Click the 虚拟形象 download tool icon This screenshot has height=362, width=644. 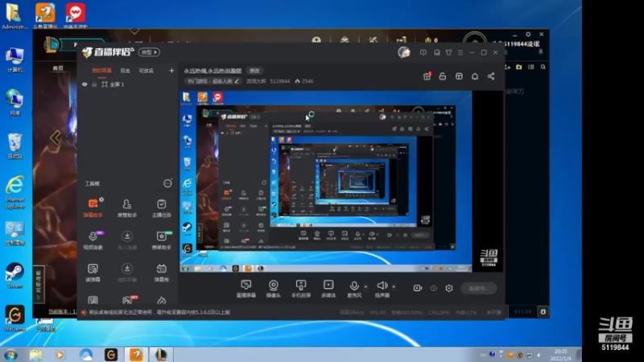click(x=127, y=272)
